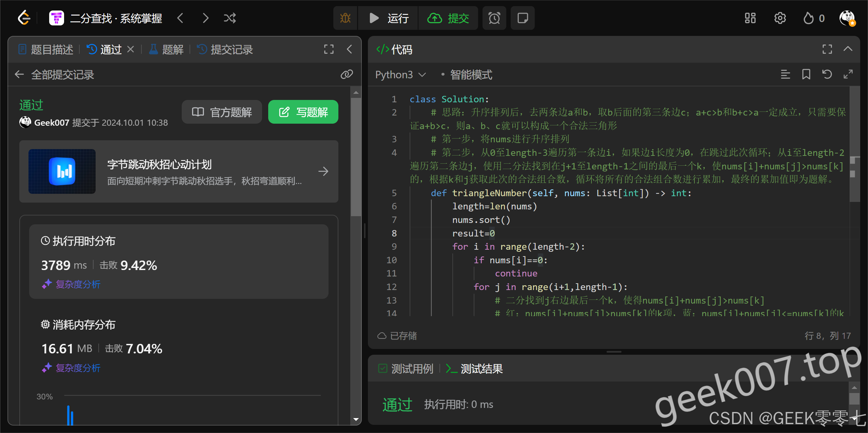Viewport: 868px width, 433px height.
Task: Collapse the code panel with chevron
Action: 848,49
